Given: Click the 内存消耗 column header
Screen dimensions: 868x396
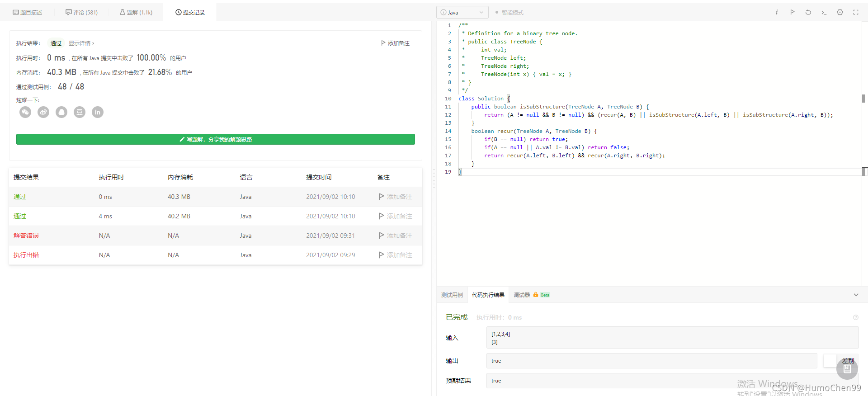Looking at the screenshot, I should coord(180,177).
